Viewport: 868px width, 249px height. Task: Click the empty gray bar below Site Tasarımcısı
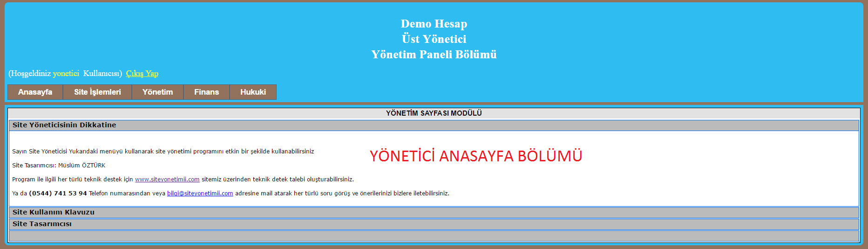click(x=434, y=236)
